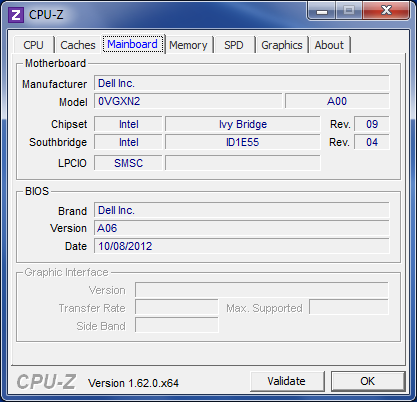Click the Model field 0VGXN2
This screenshot has width=417, height=402.
188,101
